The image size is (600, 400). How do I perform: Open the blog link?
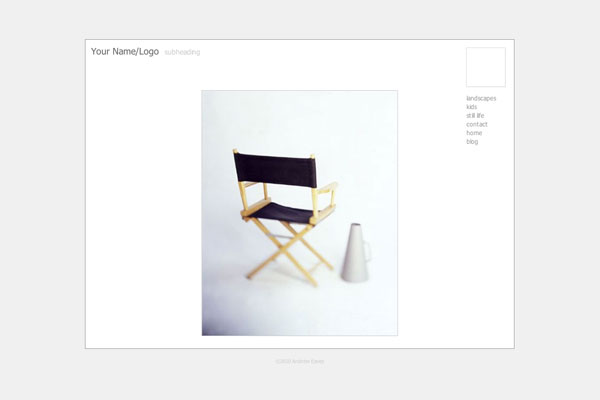coord(472,142)
